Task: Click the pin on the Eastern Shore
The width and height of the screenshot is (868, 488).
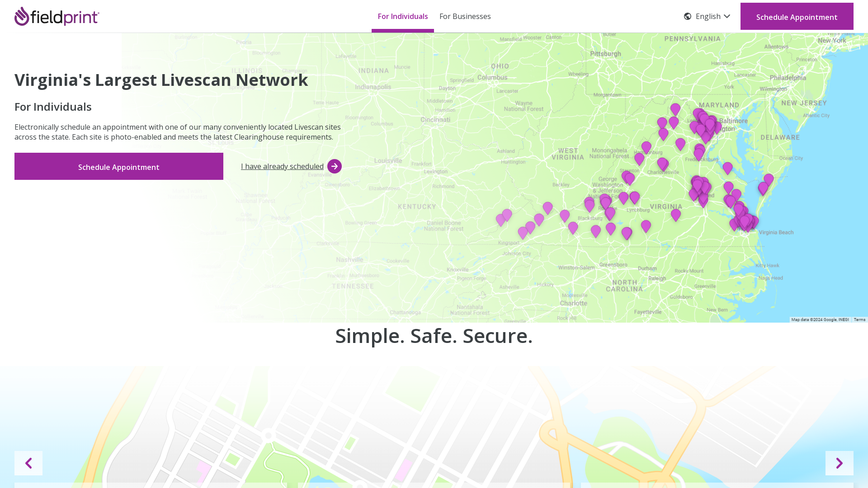Action: point(769,180)
